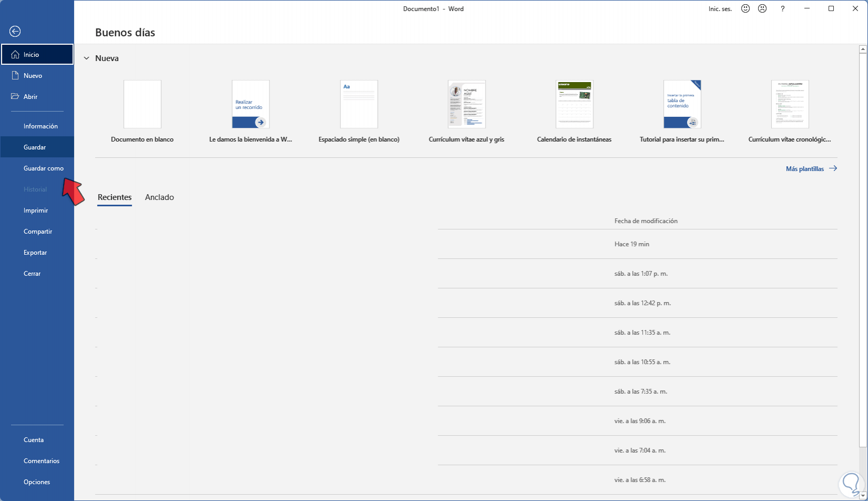Screen dimensions: 868x501
Task: Click the scrollbar up arrow
Action: pos(863,49)
